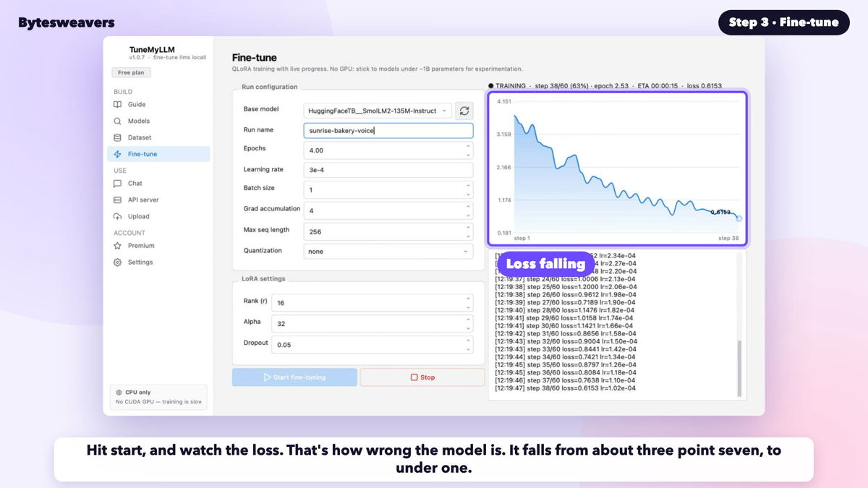The image size is (868, 488).
Task: Decrease Alpha with the down arrow
Action: tap(468, 328)
